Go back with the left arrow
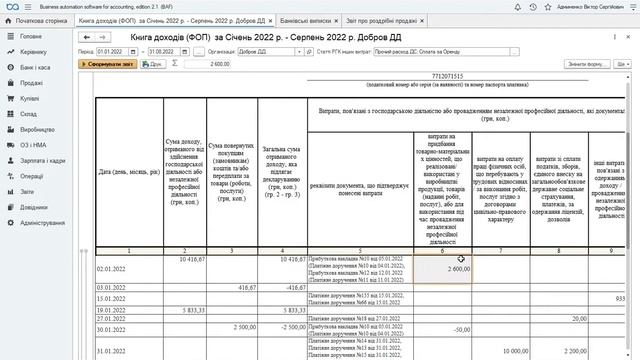 coord(87,37)
